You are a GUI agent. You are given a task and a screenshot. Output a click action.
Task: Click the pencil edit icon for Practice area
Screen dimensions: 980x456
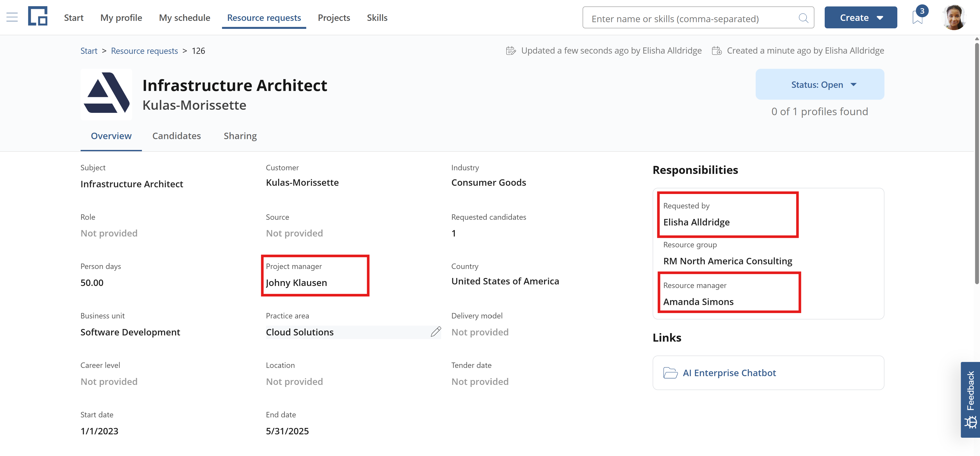click(x=436, y=332)
